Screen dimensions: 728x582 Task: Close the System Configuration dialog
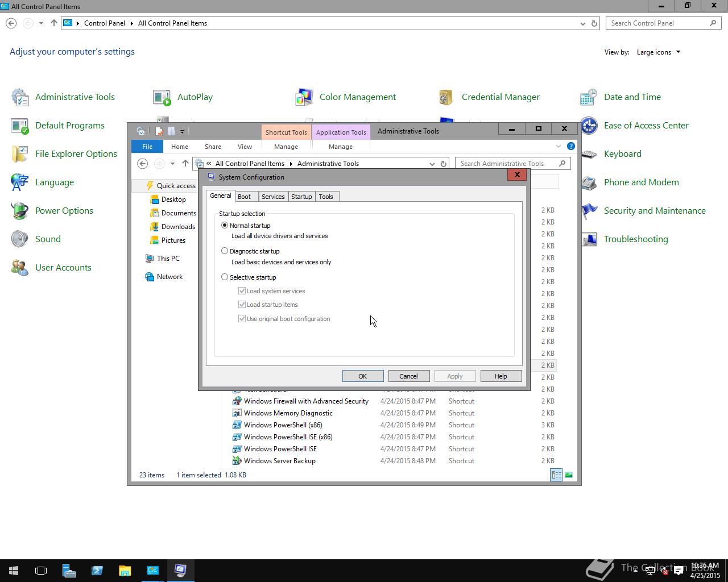point(517,175)
